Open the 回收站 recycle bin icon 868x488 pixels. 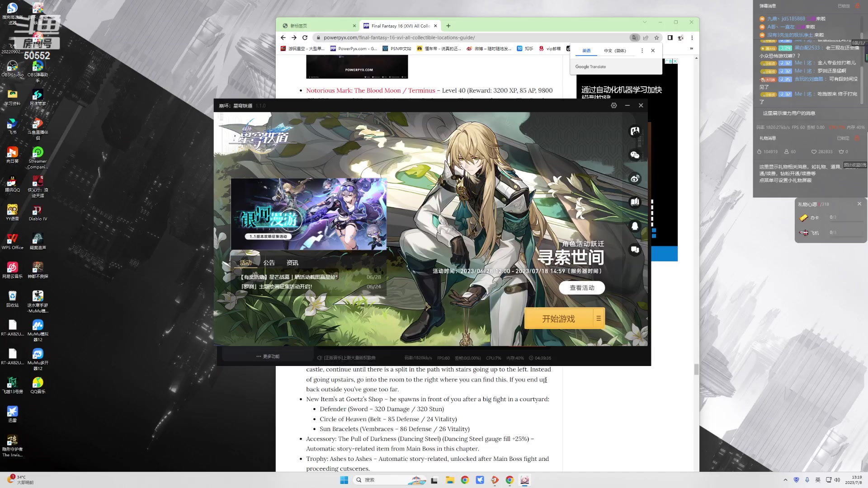point(12,299)
